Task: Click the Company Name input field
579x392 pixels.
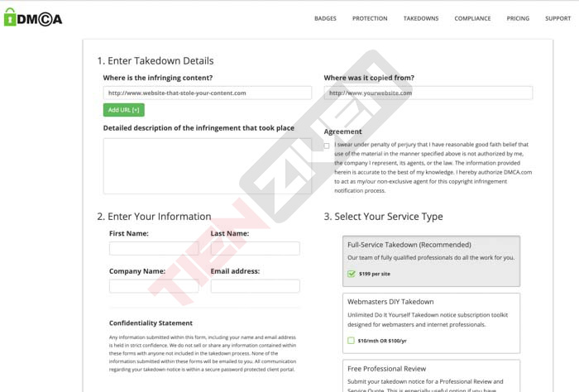Action: coord(154,286)
